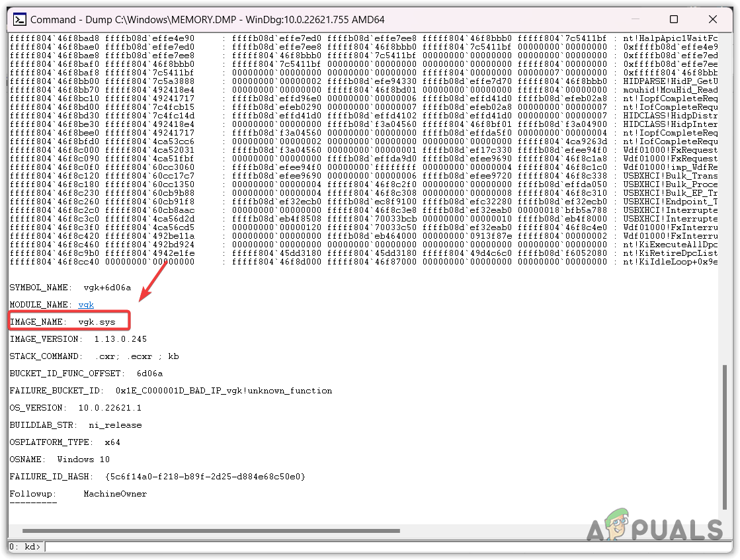Click the FAILURE_ID_HASH value line

pos(157,477)
